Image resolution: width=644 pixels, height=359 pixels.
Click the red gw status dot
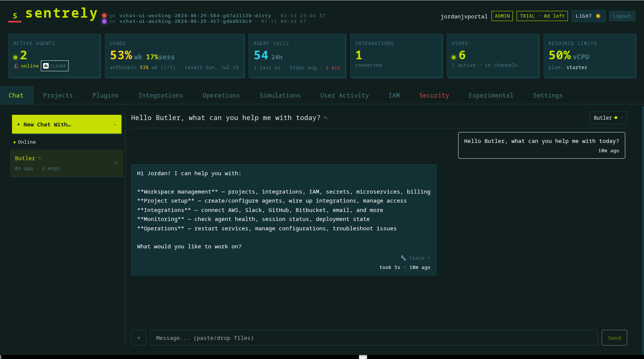click(x=104, y=16)
